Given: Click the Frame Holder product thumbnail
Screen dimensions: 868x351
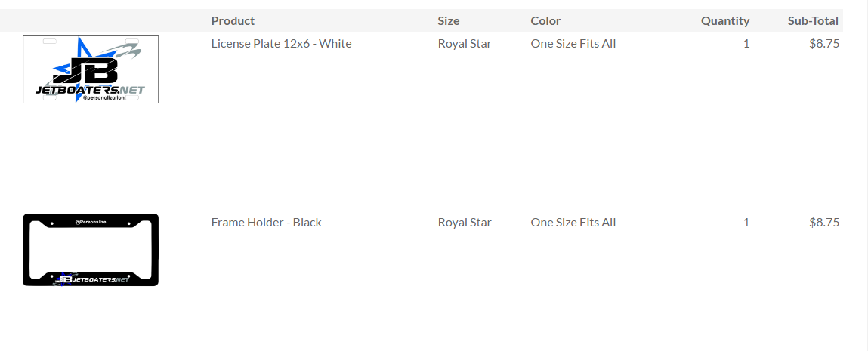Looking at the screenshot, I should [x=91, y=250].
